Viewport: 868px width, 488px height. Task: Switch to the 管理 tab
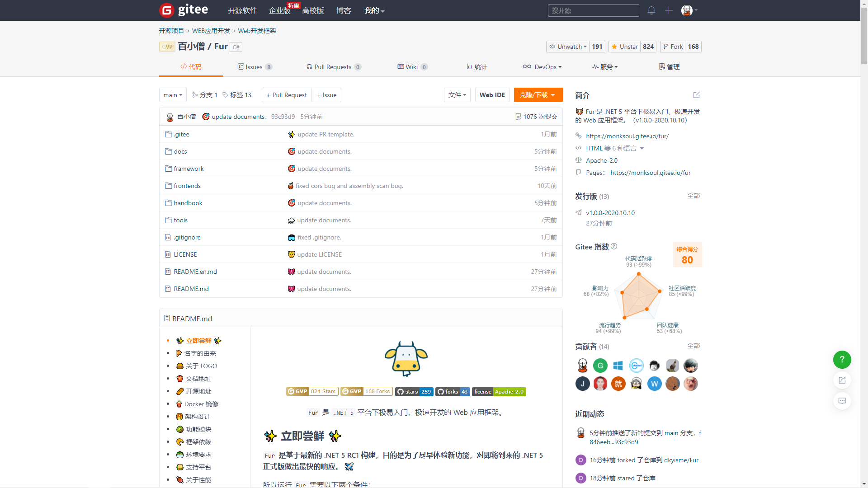click(669, 67)
